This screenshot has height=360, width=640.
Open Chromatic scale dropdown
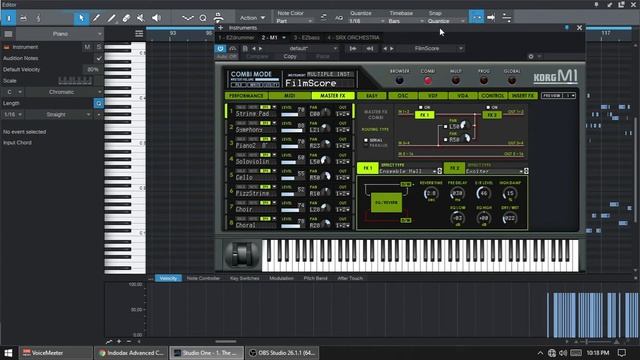[x=64, y=92]
